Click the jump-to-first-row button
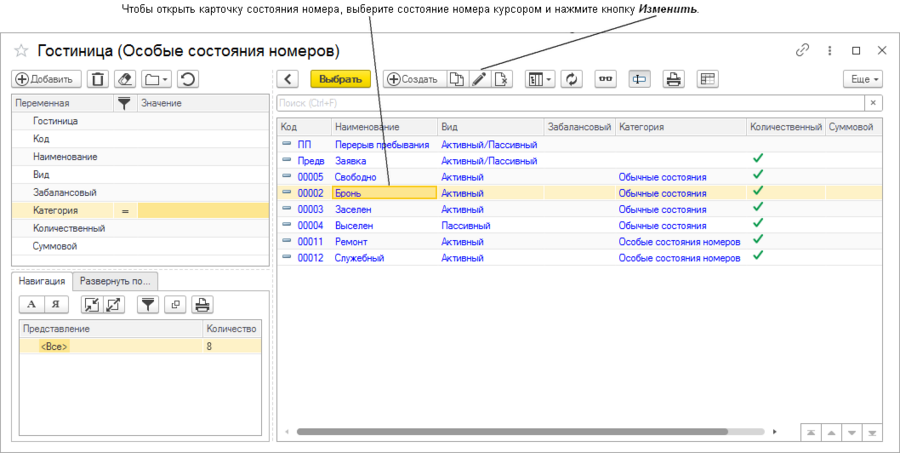This screenshot has height=453, width=900. coord(810,432)
